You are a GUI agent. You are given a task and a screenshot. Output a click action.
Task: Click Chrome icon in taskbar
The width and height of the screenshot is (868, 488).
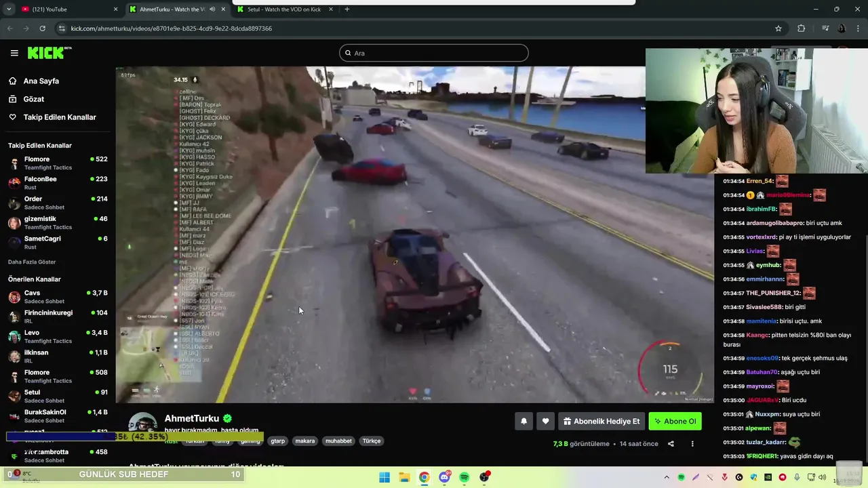pos(424,477)
